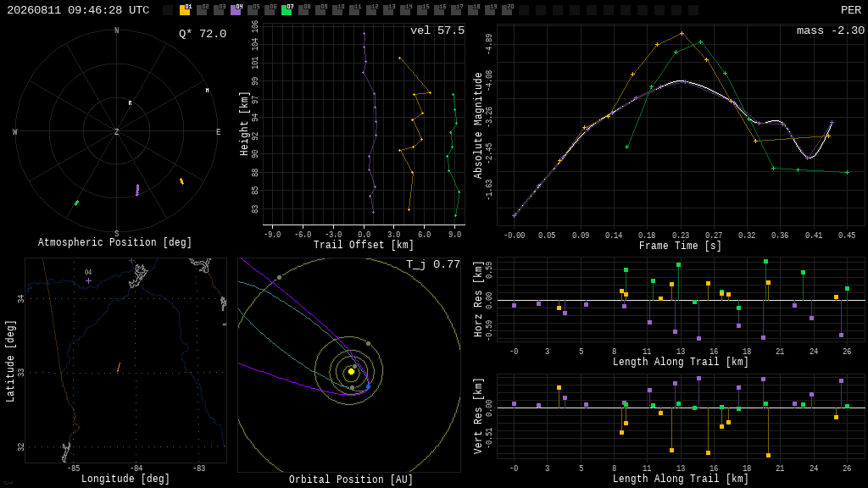The image size is (868, 488).
Task: Click the station 19 indicator square
Action: tap(489, 10)
